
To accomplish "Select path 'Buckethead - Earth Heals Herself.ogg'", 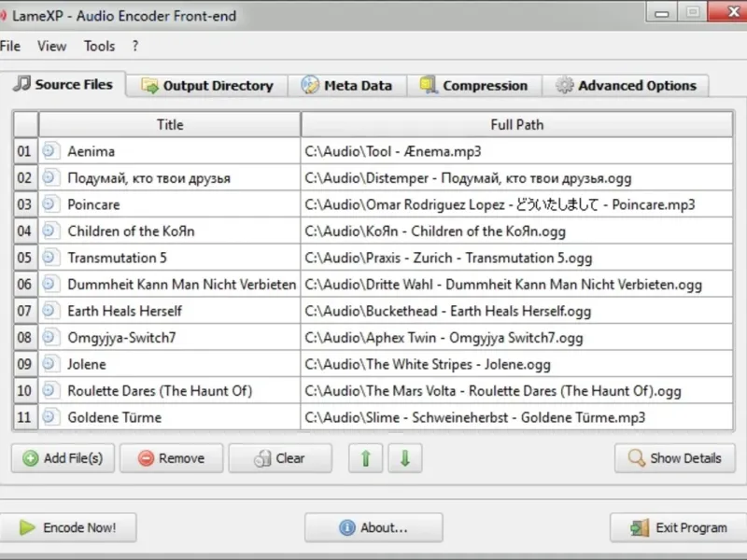I will point(448,312).
